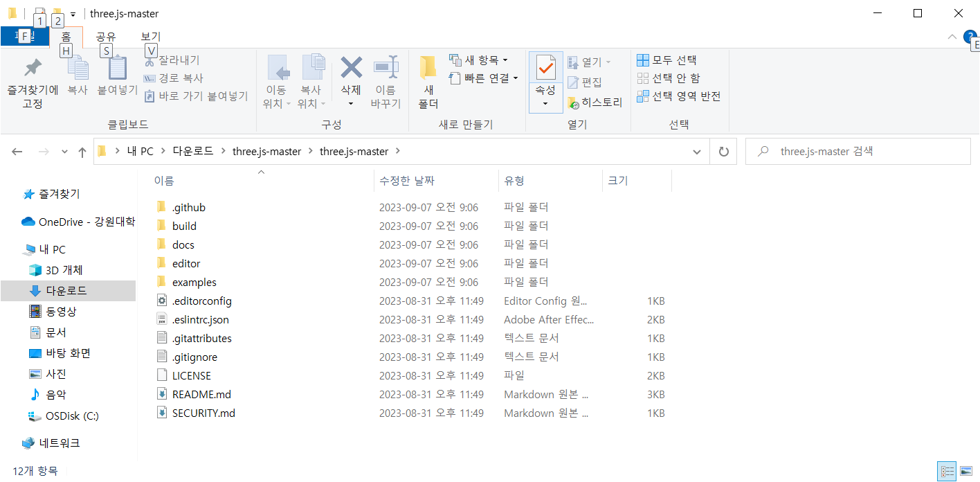The height and width of the screenshot is (482, 980).
Task: Click 내 PC in address breadcrumb
Action: click(140, 151)
